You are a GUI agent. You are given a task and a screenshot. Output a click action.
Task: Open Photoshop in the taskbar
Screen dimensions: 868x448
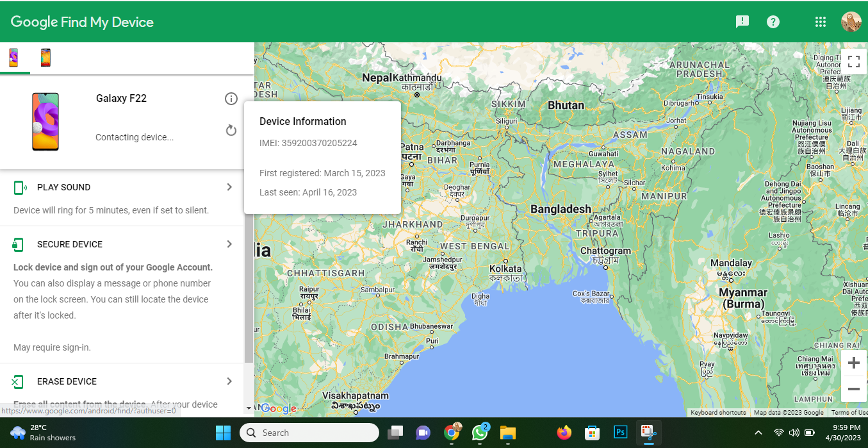coord(620,433)
